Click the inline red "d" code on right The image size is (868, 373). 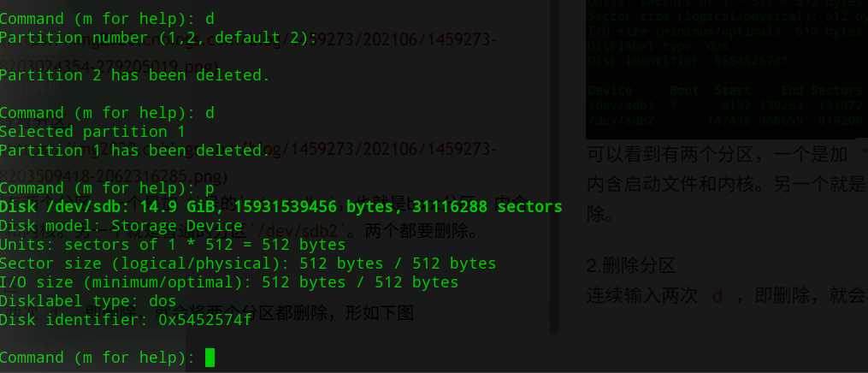point(717,296)
